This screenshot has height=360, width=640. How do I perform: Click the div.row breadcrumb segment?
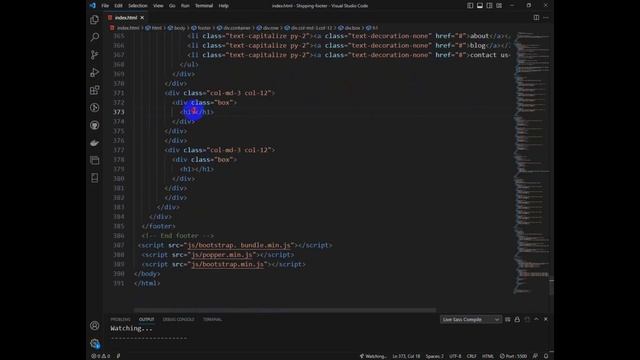click(270, 28)
